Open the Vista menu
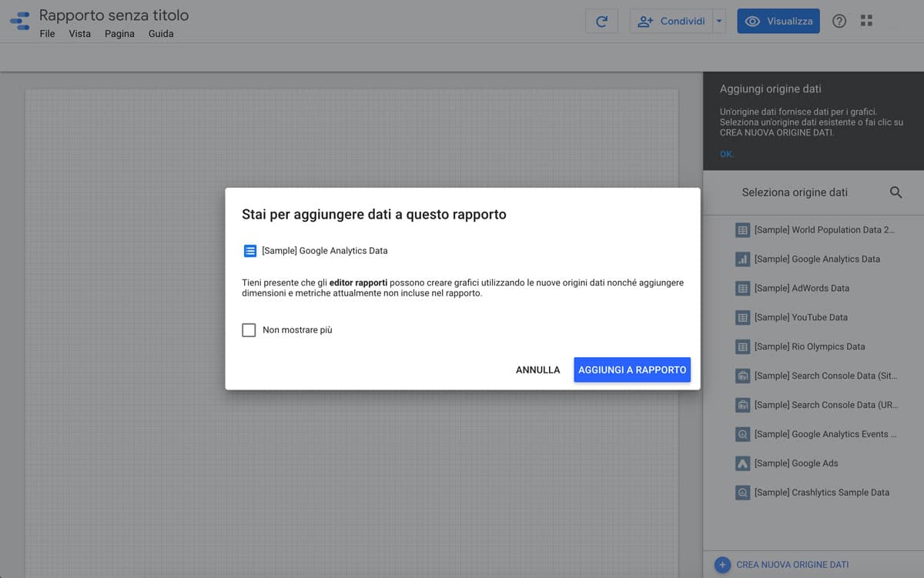Image resolution: width=924 pixels, height=578 pixels. [x=79, y=34]
